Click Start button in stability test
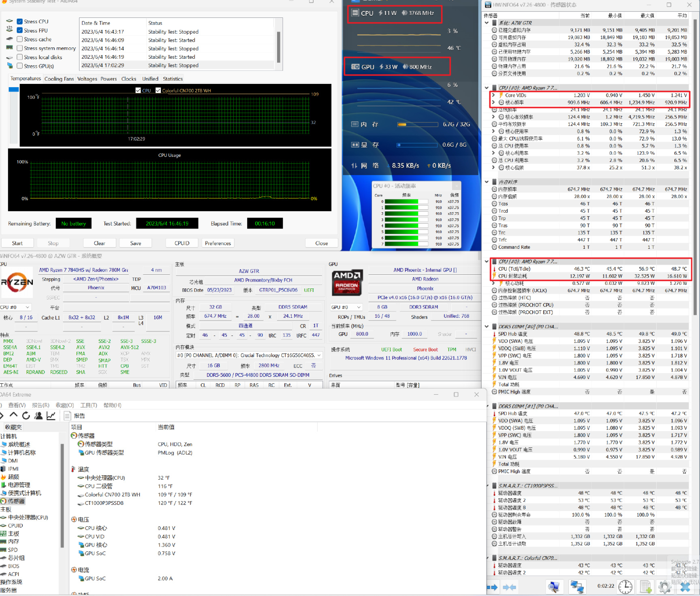Image resolution: width=700 pixels, height=596 pixels. [17, 243]
